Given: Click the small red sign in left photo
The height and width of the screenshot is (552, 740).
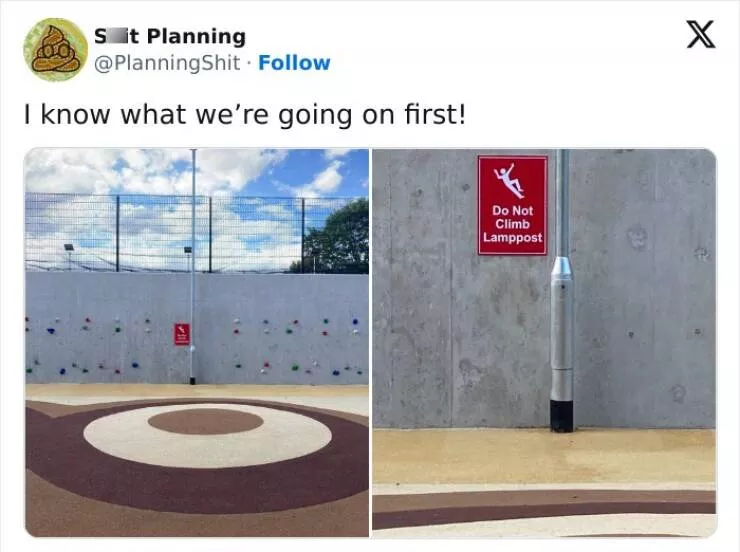Looking at the screenshot, I should 182,334.
